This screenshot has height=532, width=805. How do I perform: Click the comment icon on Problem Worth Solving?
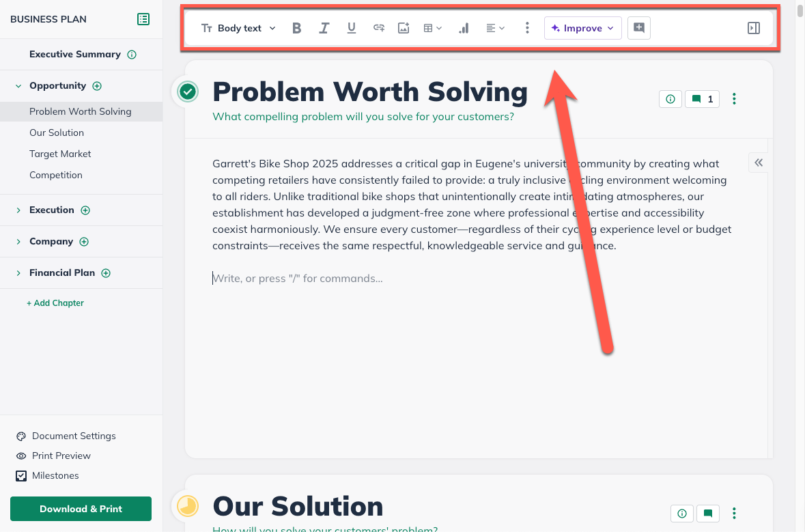tap(702, 98)
